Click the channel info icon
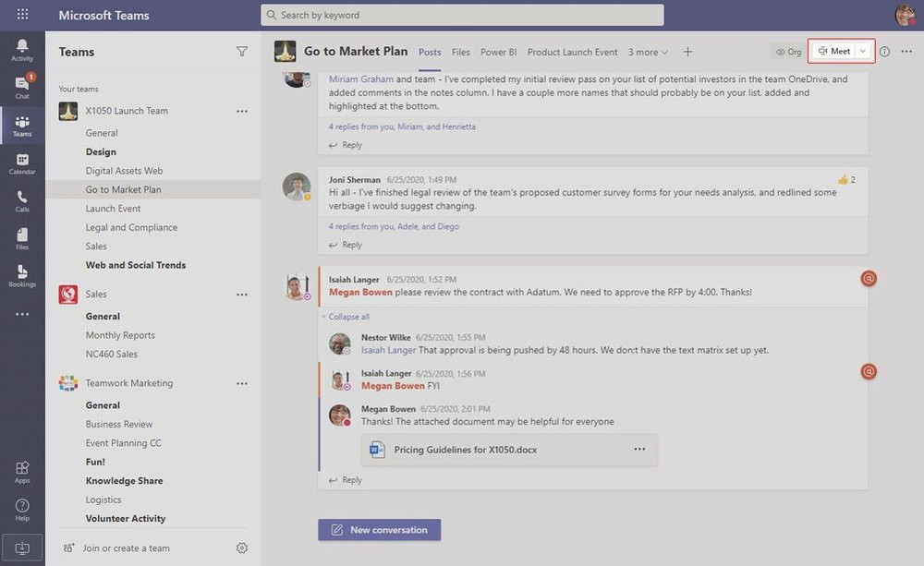Image resolution: width=924 pixels, height=566 pixels. [884, 52]
